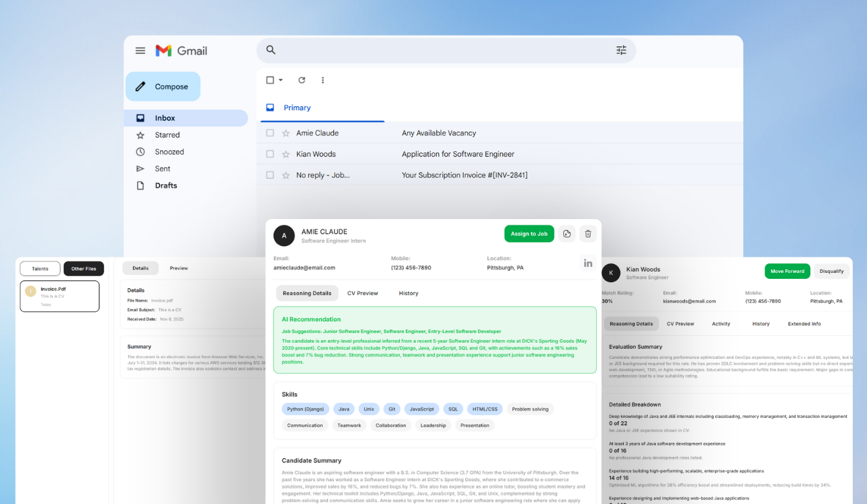Open Amie Claude's LinkedIn profile
The width and height of the screenshot is (867, 504).
587,263
